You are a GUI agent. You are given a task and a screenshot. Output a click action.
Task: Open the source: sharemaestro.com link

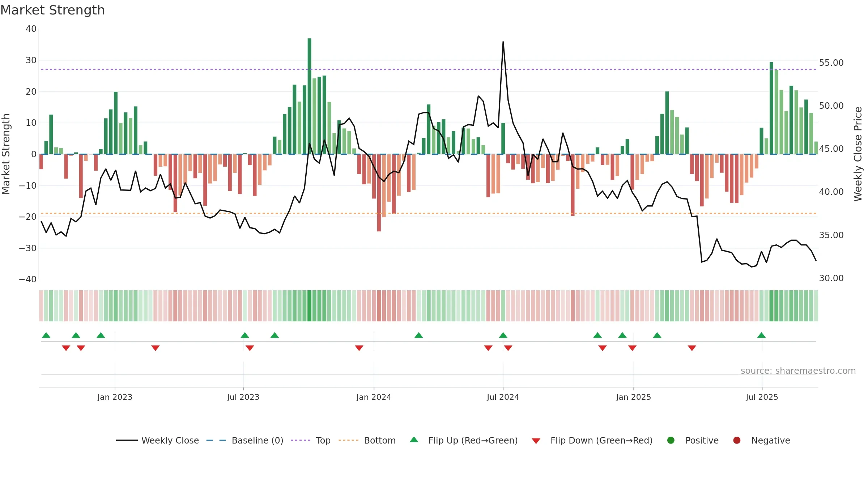(798, 371)
